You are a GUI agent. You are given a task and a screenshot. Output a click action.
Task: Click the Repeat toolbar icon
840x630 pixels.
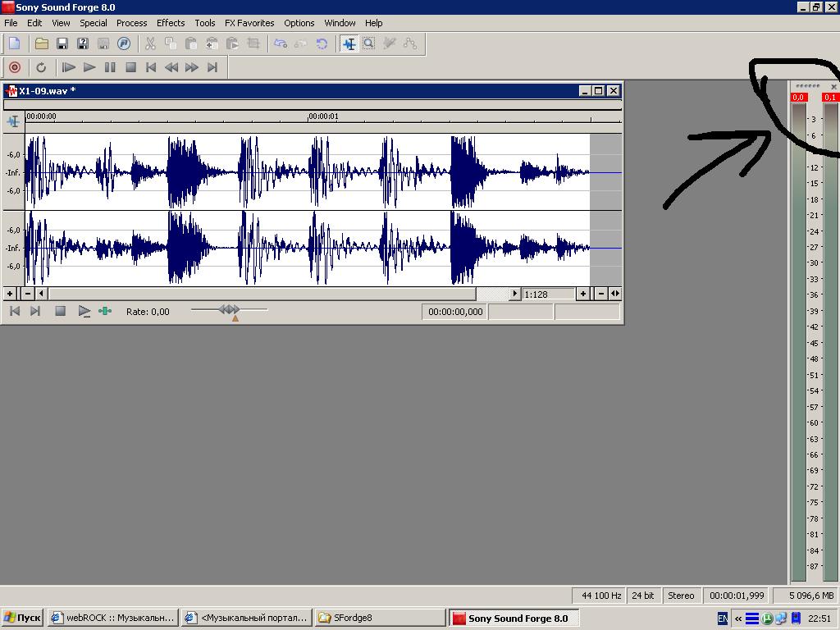tap(322, 44)
